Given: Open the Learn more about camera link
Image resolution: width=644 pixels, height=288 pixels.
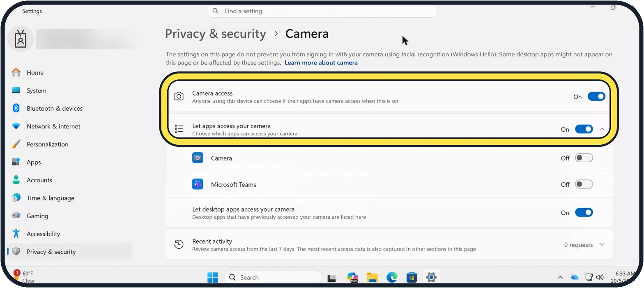Looking at the screenshot, I should click(321, 63).
